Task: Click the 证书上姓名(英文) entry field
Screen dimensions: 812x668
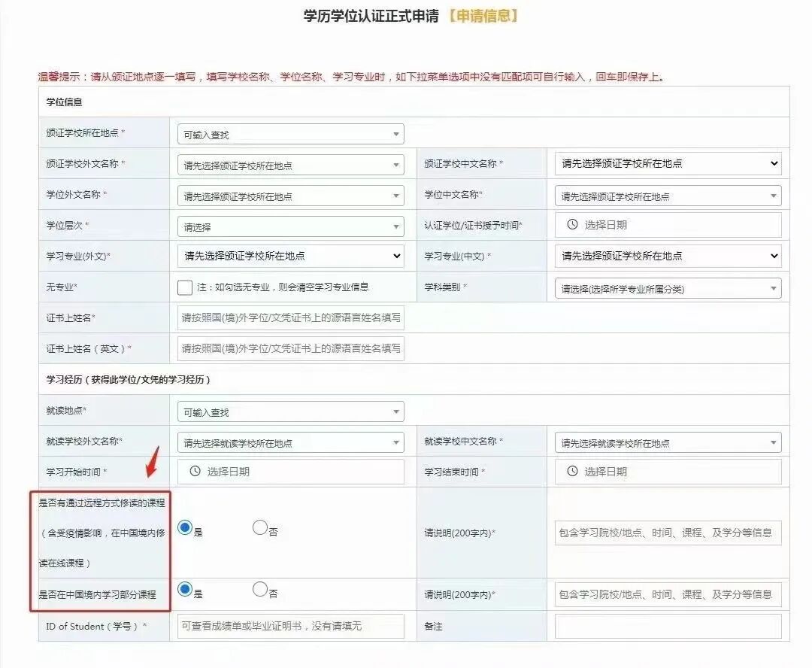Action: (289, 348)
